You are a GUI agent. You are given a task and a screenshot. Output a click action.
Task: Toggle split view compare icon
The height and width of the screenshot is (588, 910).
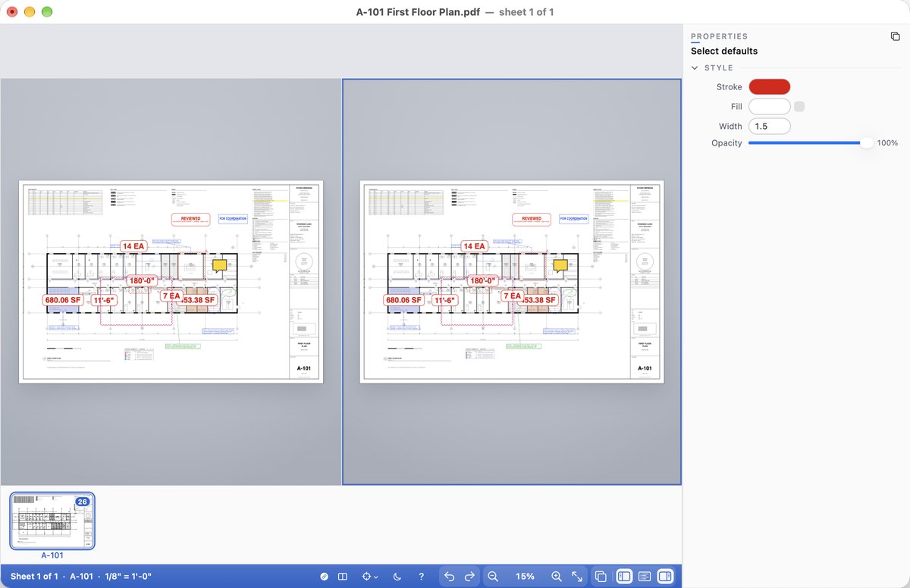coord(343,577)
